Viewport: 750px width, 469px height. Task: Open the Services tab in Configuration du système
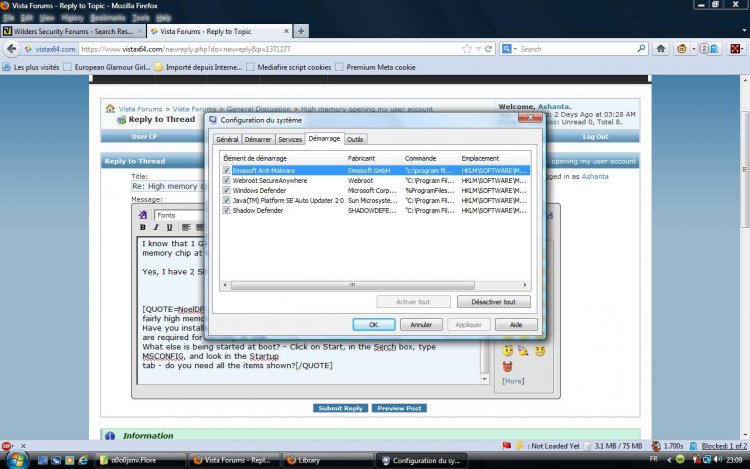(290, 139)
